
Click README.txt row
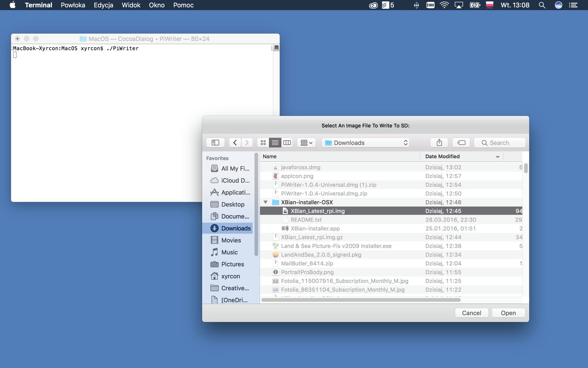(391, 220)
